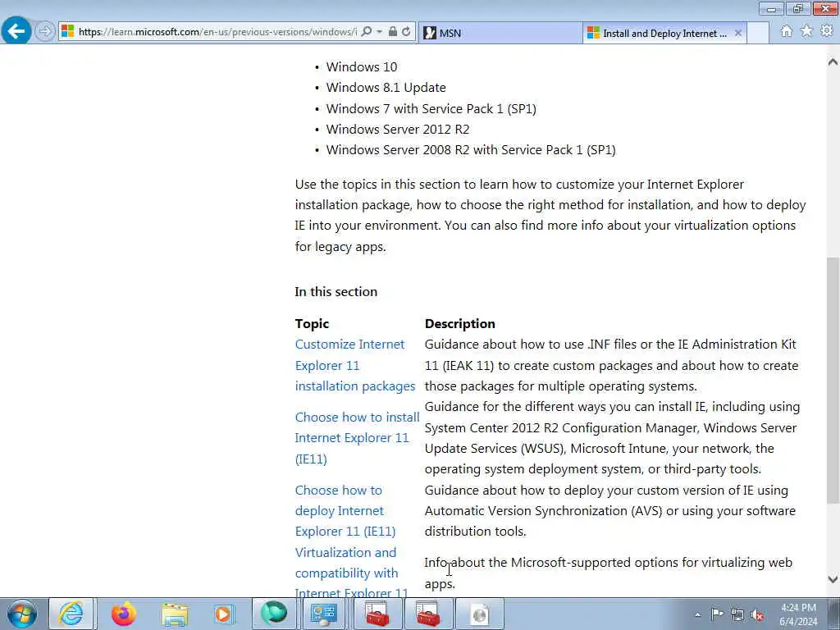Click the 'Windows 10' list item
Screen dimensions: 840x630
point(362,67)
